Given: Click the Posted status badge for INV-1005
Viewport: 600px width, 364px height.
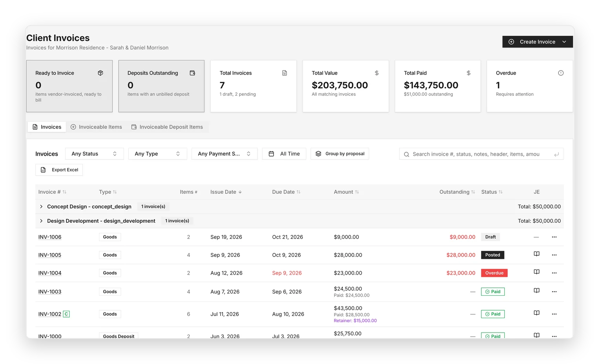Looking at the screenshot, I should pyautogui.click(x=493, y=255).
